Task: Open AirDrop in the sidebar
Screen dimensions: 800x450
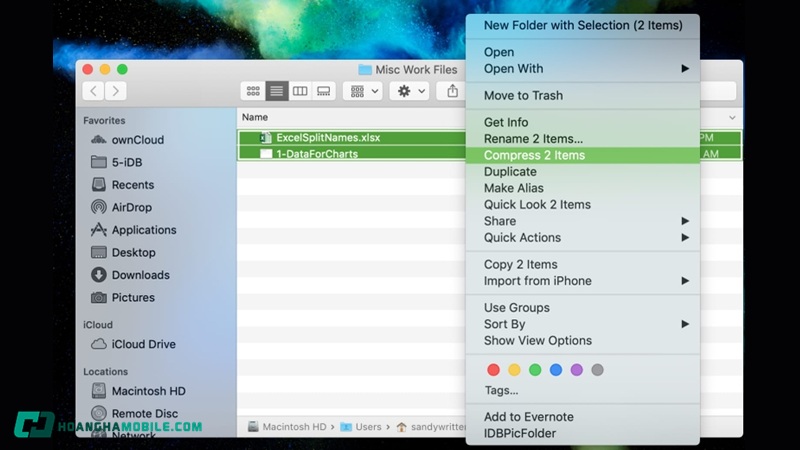Action: 132,207
